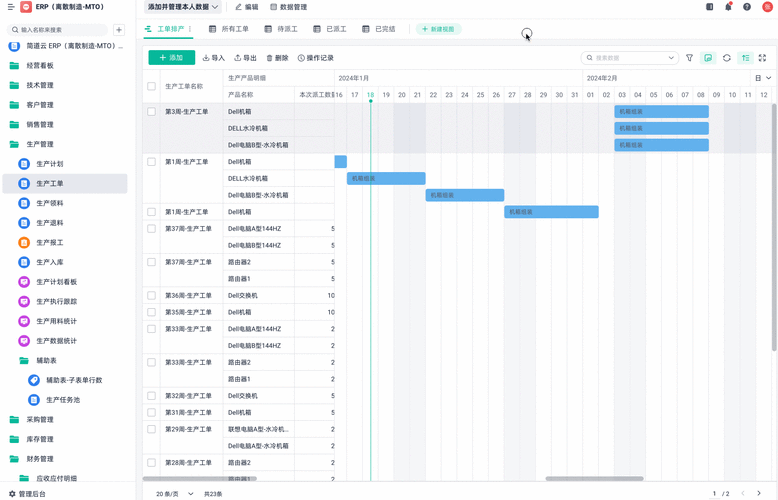The width and height of the screenshot is (778, 500).
Task: Open the notification bell
Action: click(728, 7)
